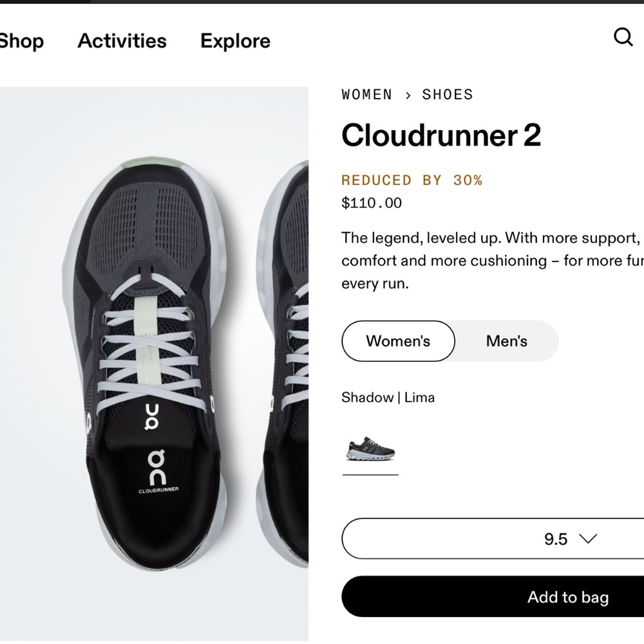The width and height of the screenshot is (644, 644).
Task: Click the WOMEN breadcrumb link
Action: pyautogui.click(x=366, y=95)
